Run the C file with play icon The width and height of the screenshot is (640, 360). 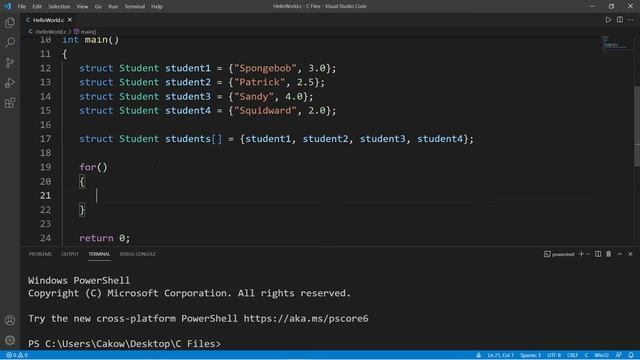coord(608,20)
